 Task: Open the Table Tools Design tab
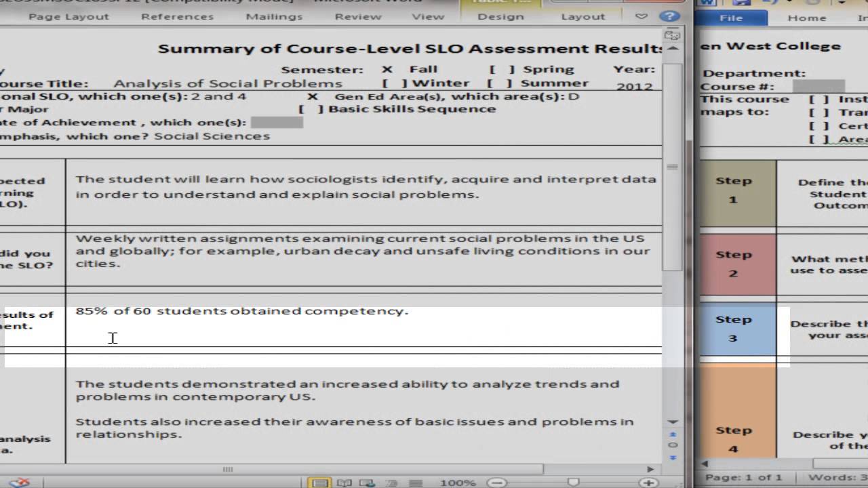(x=500, y=16)
